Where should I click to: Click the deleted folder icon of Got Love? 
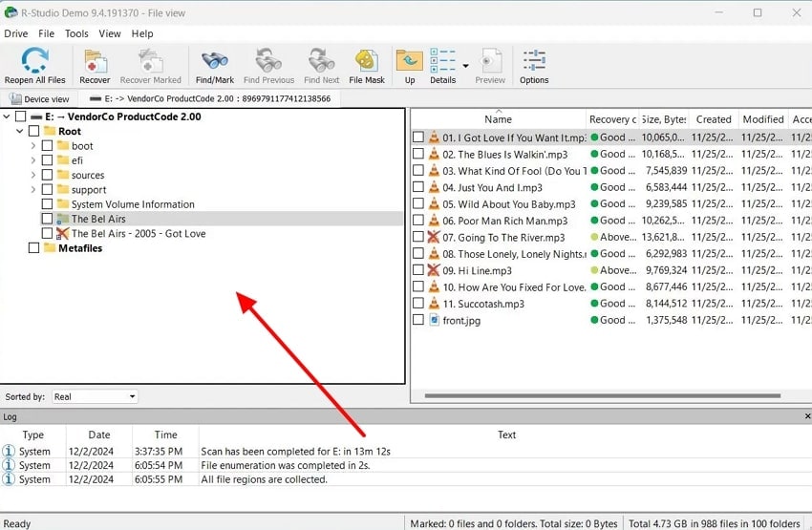63,233
